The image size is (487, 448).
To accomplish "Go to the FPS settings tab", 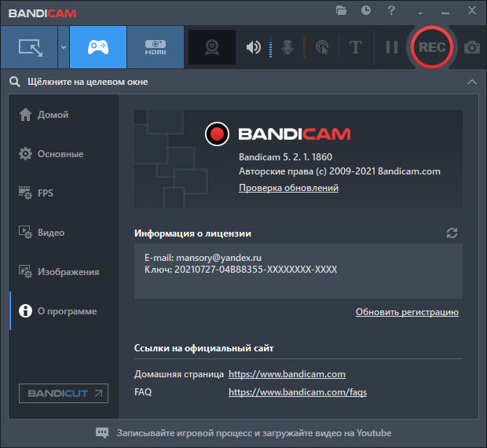I will click(47, 193).
